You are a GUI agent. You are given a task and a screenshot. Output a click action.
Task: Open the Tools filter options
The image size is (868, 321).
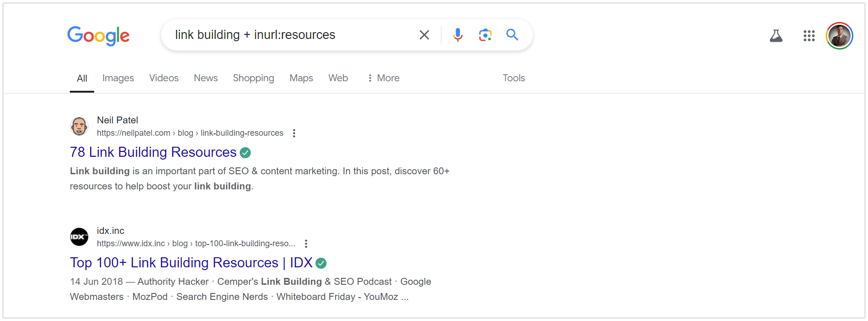513,78
